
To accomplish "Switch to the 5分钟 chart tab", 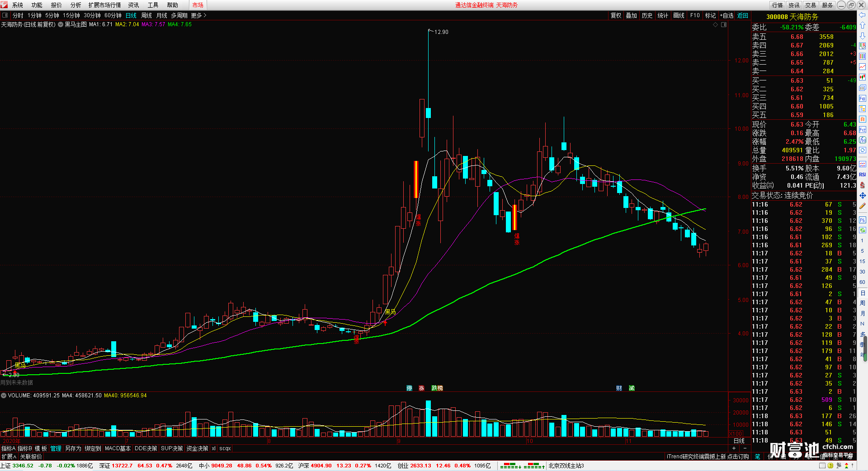I will click(x=52, y=15).
